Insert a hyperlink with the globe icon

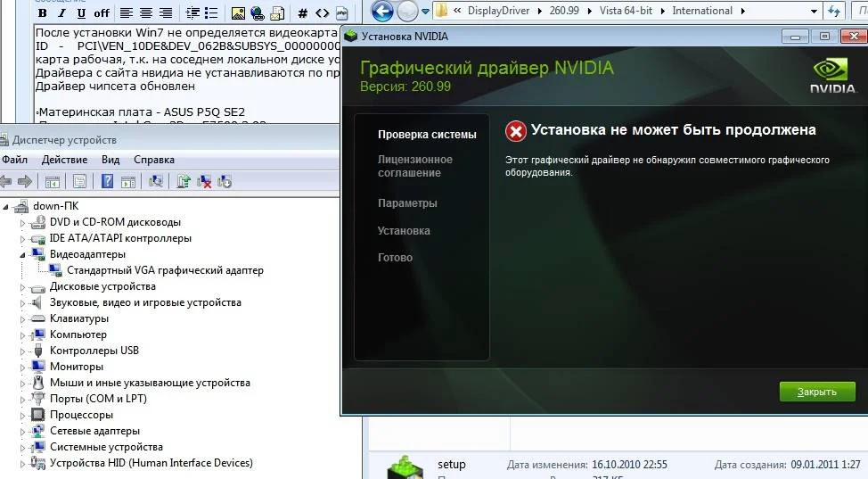point(257,12)
